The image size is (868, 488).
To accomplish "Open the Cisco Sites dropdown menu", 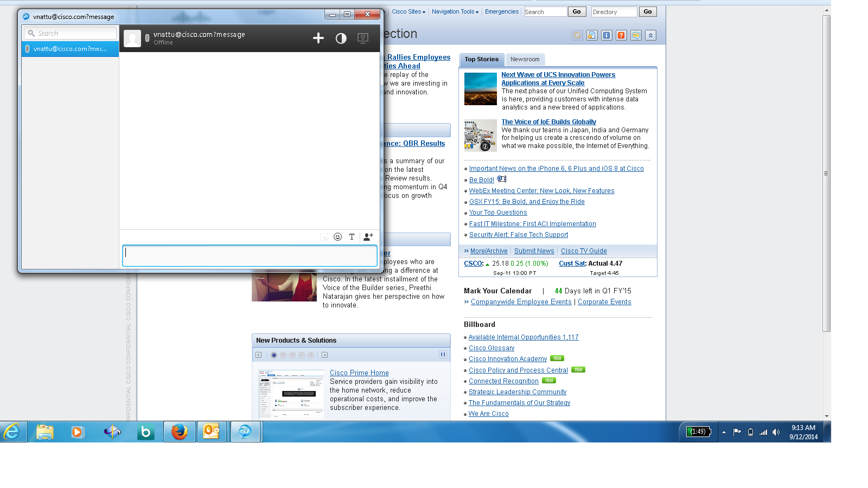I will pos(409,11).
